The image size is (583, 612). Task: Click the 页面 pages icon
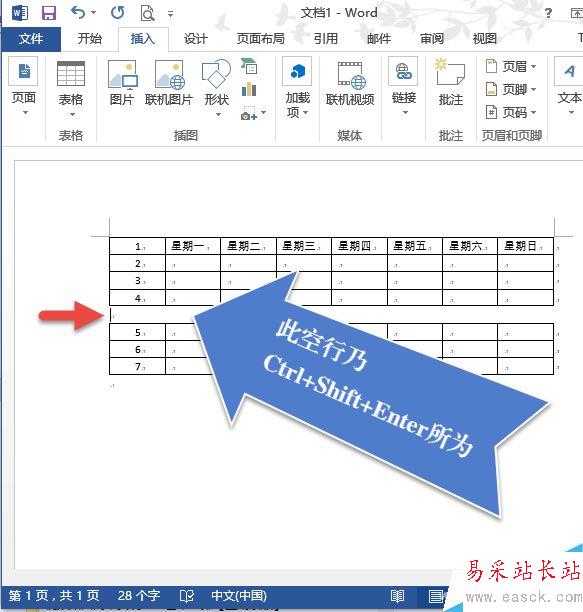click(23, 71)
